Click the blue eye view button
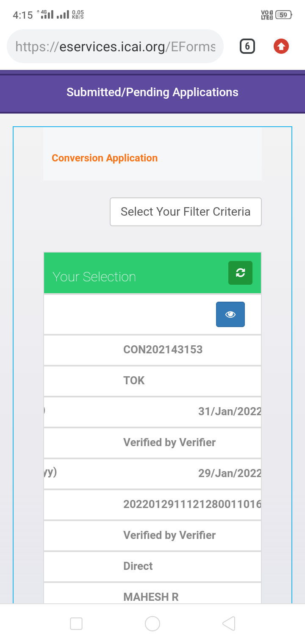Image resolution: width=305 pixels, height=644 pixels. coord(230,314)
